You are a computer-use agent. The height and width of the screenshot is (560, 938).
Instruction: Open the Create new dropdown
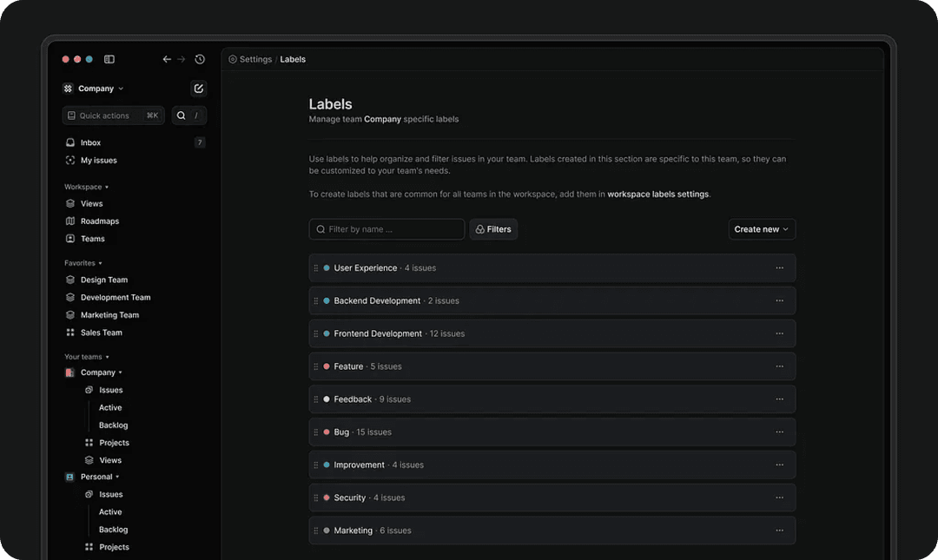pos(762,229)
